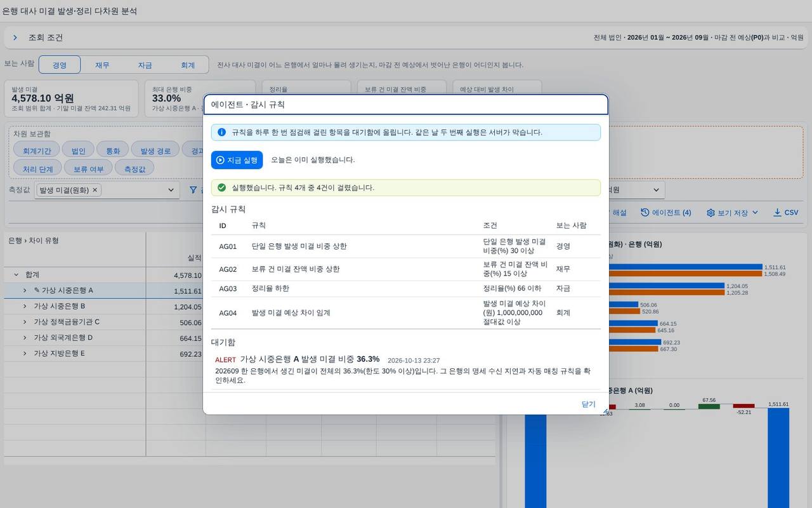Switch to the 경영 viewer tab

[x=60, y=65]
